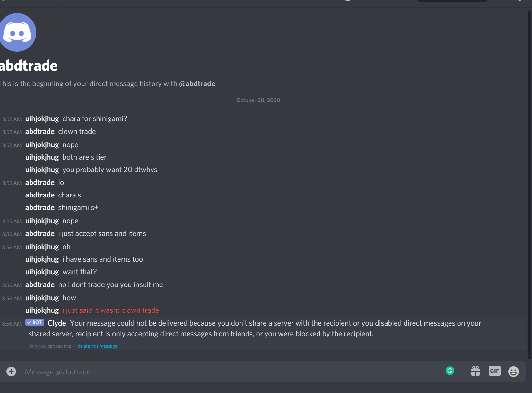The width and height of the screenshot is (532, 393).
Task: Click abdtrade's name beside "clown trade"
Action: click(x=40, y=132)
